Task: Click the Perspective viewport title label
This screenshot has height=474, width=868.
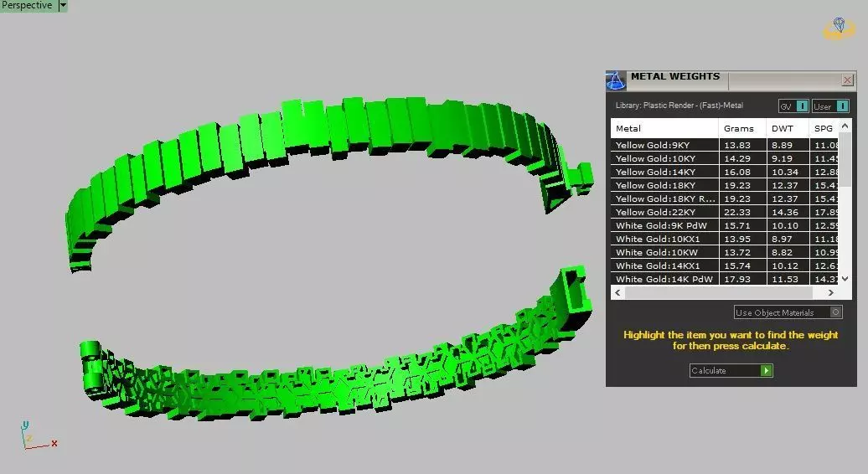Action: click(27, 6)
